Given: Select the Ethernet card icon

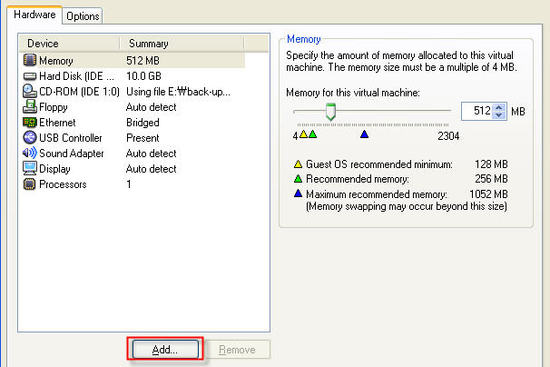Looking at the screenshot, I should point(29,122).
